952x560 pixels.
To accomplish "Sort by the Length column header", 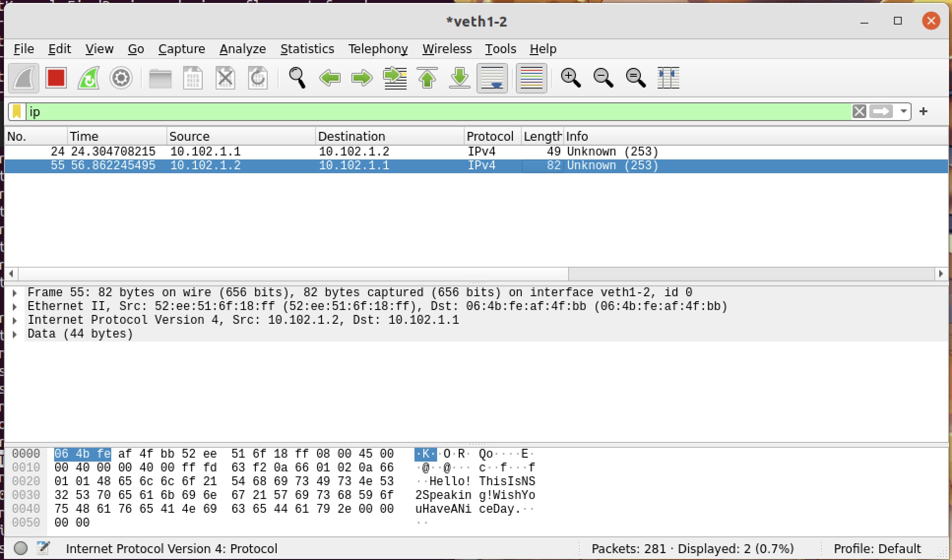I will pos(542,136).
